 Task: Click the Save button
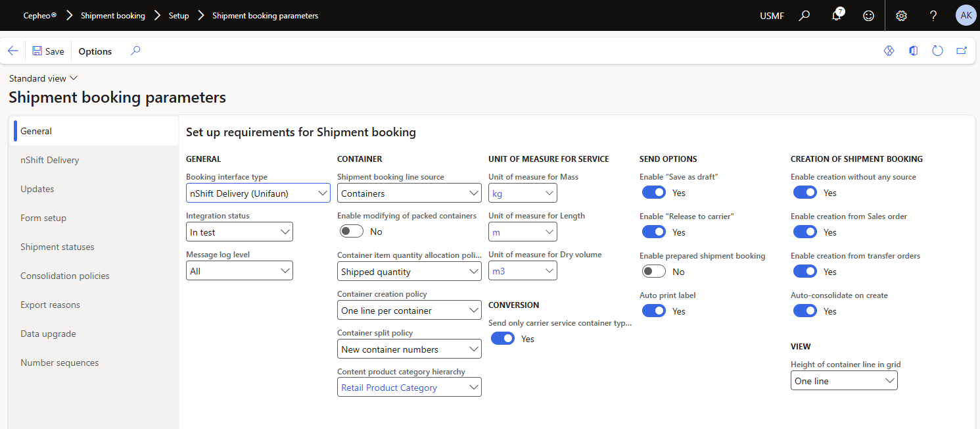tap(48, 51)
